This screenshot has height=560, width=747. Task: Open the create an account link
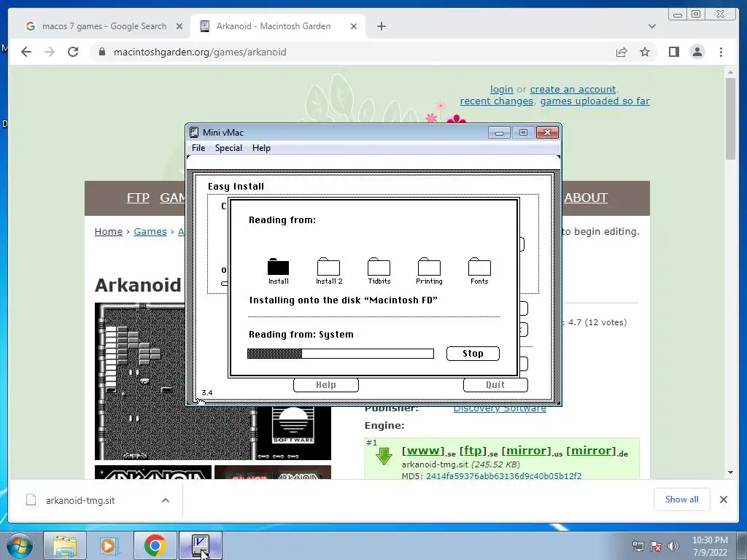click(x=573, y=89)
